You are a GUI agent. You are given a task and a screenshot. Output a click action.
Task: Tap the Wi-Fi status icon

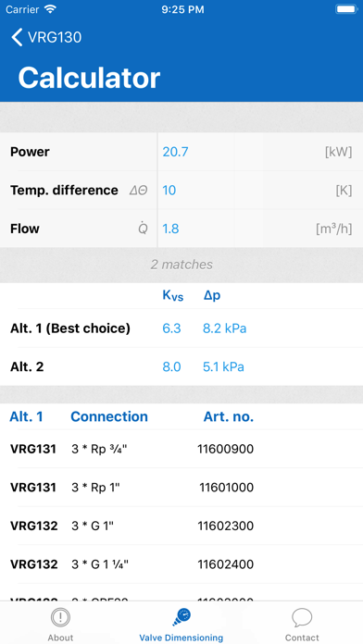coord(51,9)
